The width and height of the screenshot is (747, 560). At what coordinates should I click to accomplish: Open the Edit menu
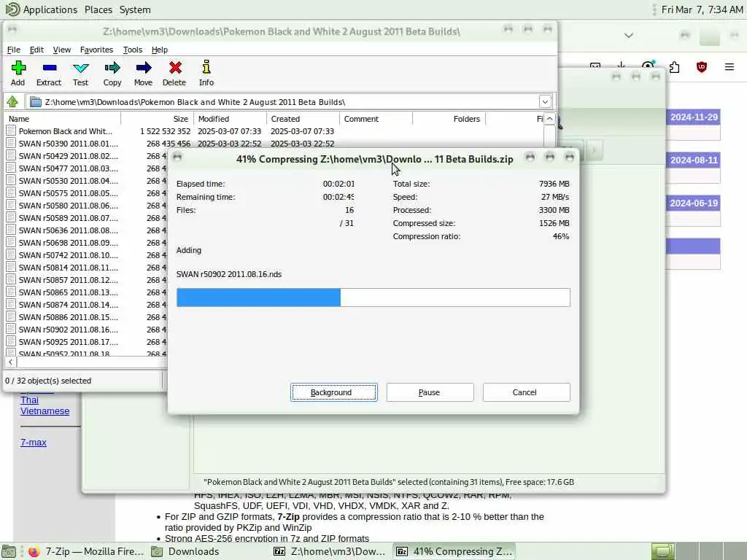click(x=36, y=50)
